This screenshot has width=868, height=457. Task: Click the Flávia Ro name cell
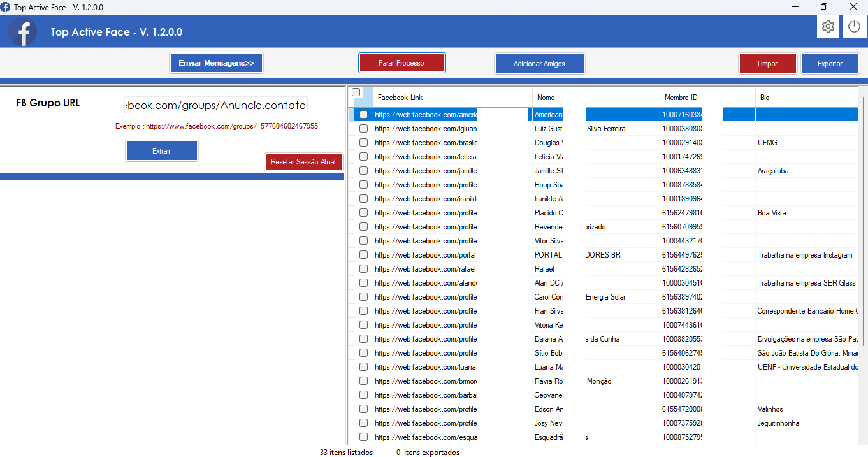coord(596,381)
